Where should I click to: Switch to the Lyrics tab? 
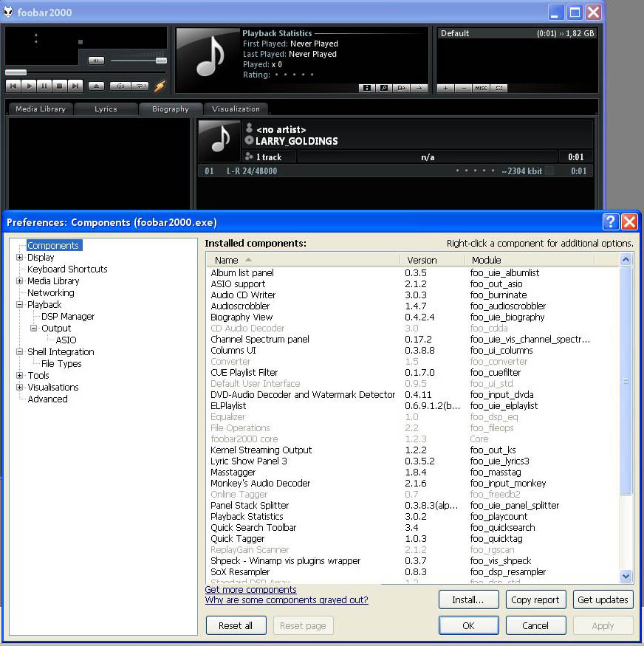pyautogui.click(x=106, y=109)
